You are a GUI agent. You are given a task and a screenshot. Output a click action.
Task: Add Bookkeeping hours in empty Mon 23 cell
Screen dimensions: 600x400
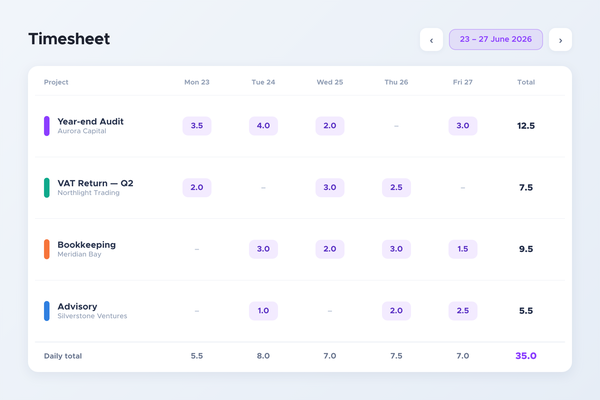click(x=197, y=249)
